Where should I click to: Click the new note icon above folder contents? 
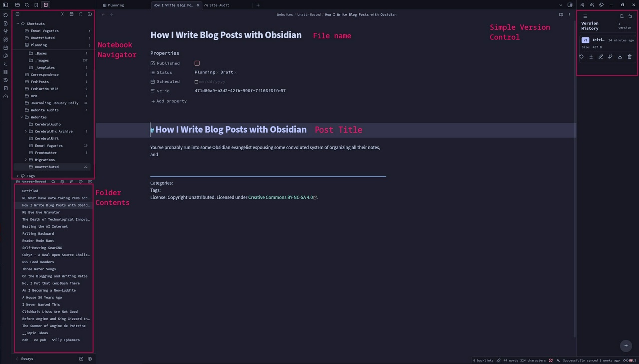click(x=90, y=182)
